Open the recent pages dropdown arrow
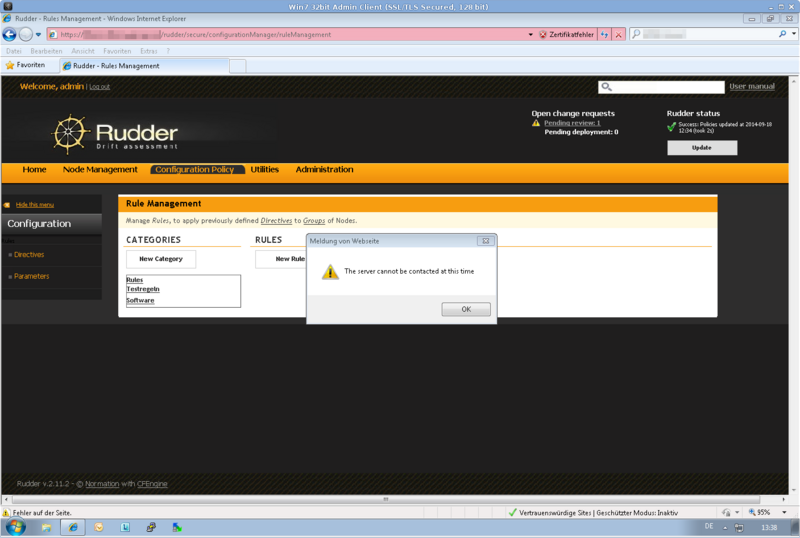The width and height of the screenshot is (800, 538). 38,35
